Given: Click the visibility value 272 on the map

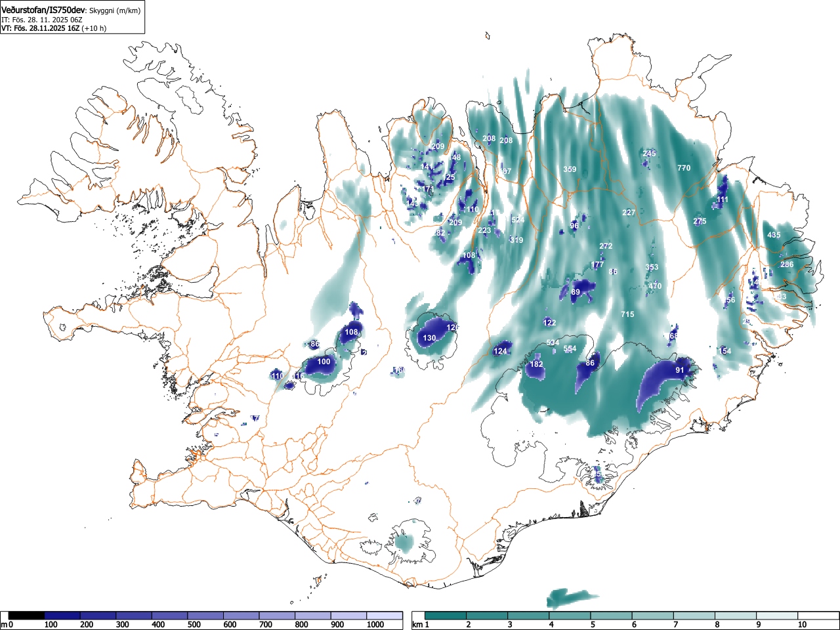Looking at the screenshot, I should [606, 246].
